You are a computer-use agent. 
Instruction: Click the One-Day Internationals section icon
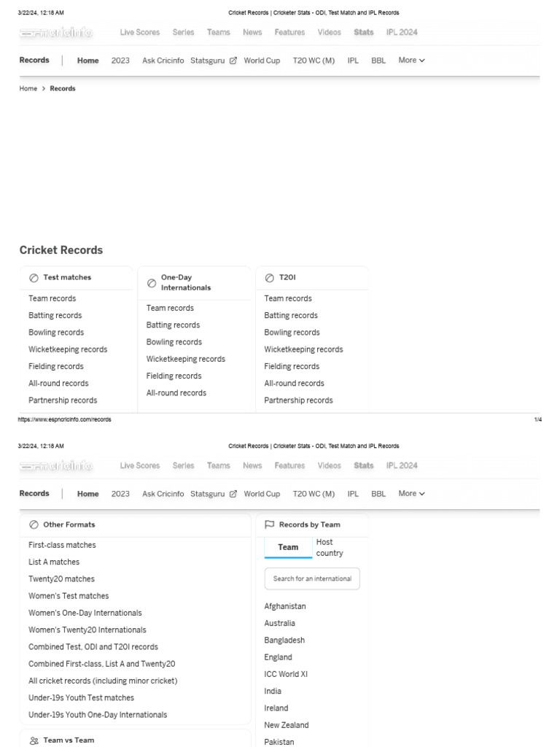pos(152,283)
